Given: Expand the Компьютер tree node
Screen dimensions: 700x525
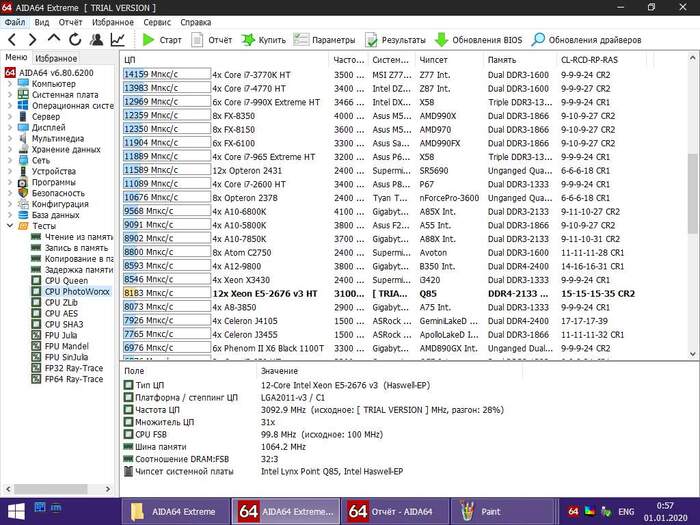Looking at the screenshot, I should point(10,84).
